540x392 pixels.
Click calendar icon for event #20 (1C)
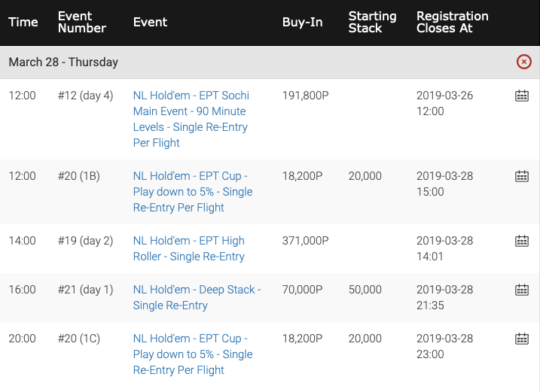pos(522,339)
